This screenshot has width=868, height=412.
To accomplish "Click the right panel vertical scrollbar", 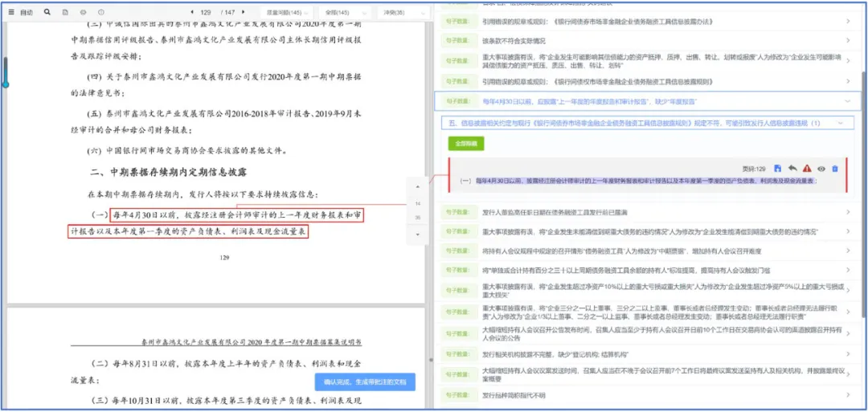I will [863, 194].
